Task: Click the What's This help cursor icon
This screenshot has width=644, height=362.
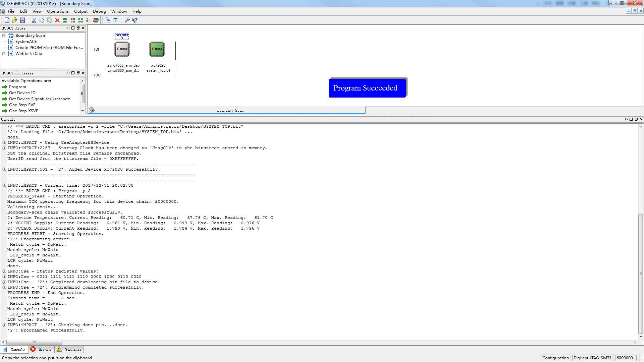Action: pos(135,20)
